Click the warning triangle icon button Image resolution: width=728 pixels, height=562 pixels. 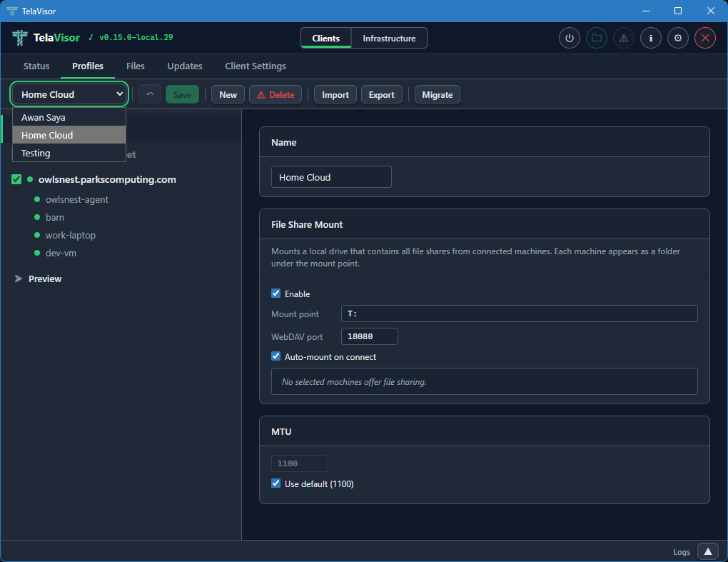pos(624,38)
